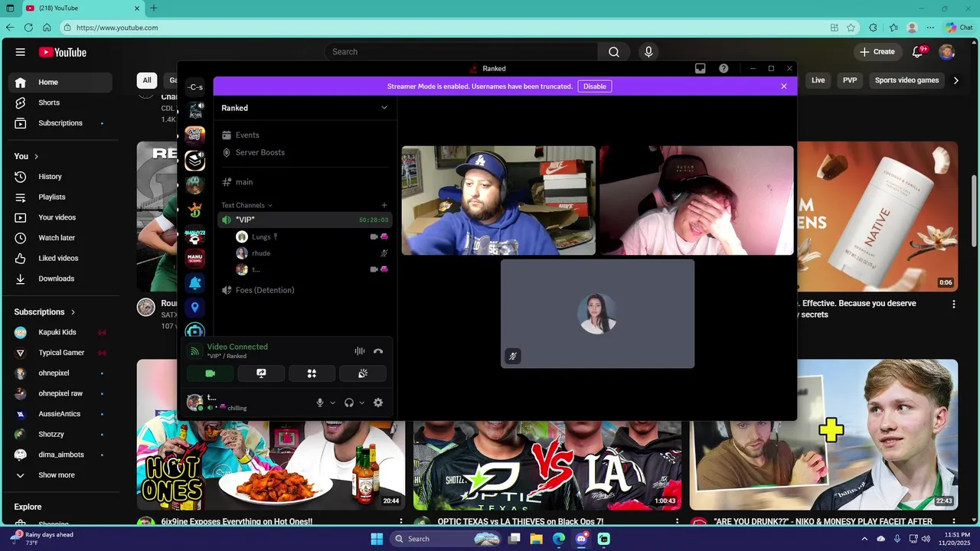
Task: Disable Streamer Mode in Discord banner
Action: coord(595,86)
